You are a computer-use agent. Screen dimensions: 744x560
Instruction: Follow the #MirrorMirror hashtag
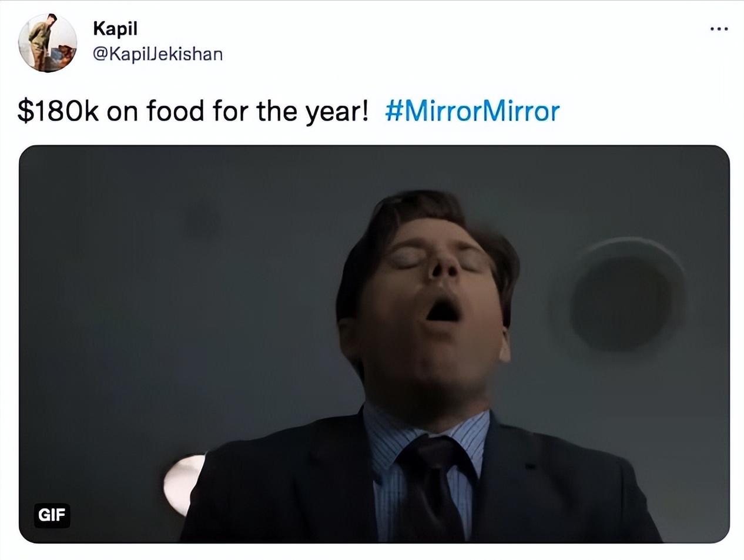tap(472, 111)
